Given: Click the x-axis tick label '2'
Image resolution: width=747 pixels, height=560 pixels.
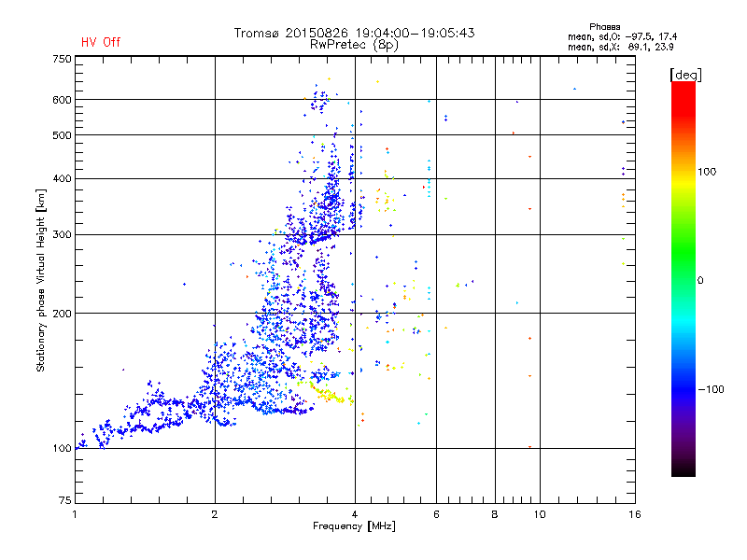Looking at the screenshot, I should click(x=215, y=514).
